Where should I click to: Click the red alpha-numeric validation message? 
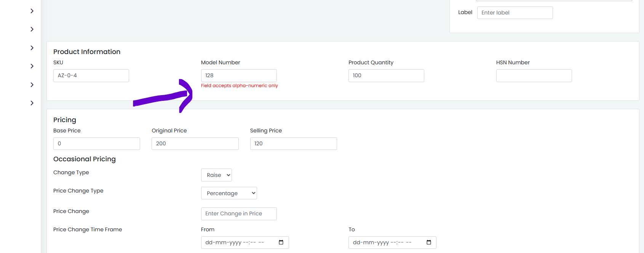coord(240,86)
